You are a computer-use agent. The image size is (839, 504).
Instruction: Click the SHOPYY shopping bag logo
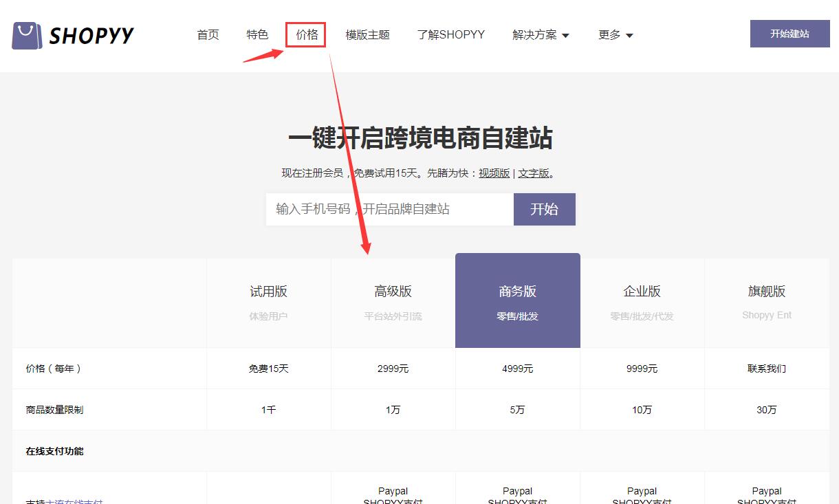pyautogui.click(x=73, y=35)
